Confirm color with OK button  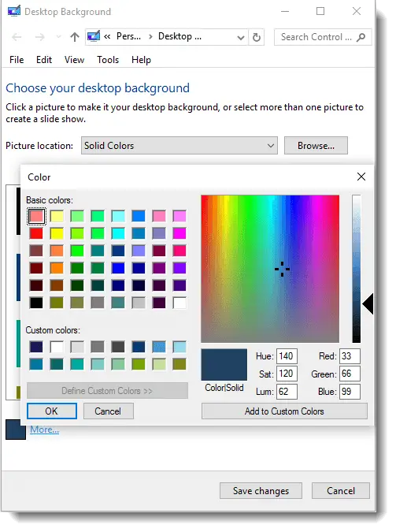pyautogui.click(x=51, y=411)
